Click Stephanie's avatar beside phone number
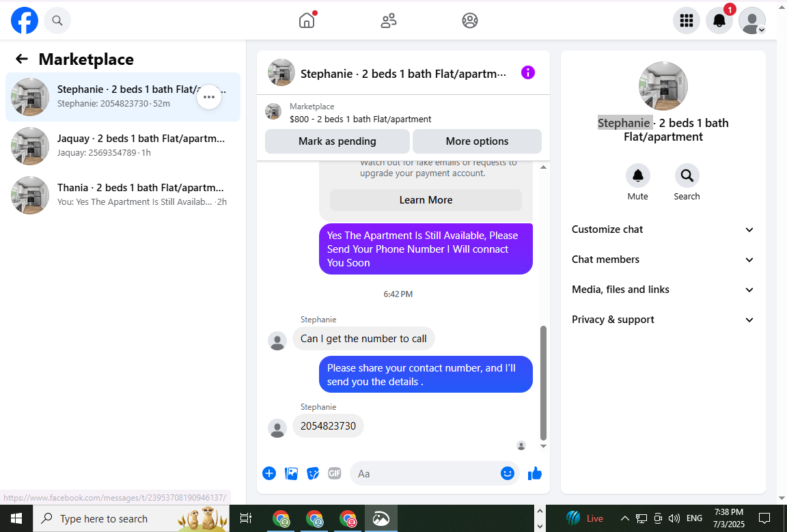This screenshot has height=532, width=787. click(x=277, y=428)
